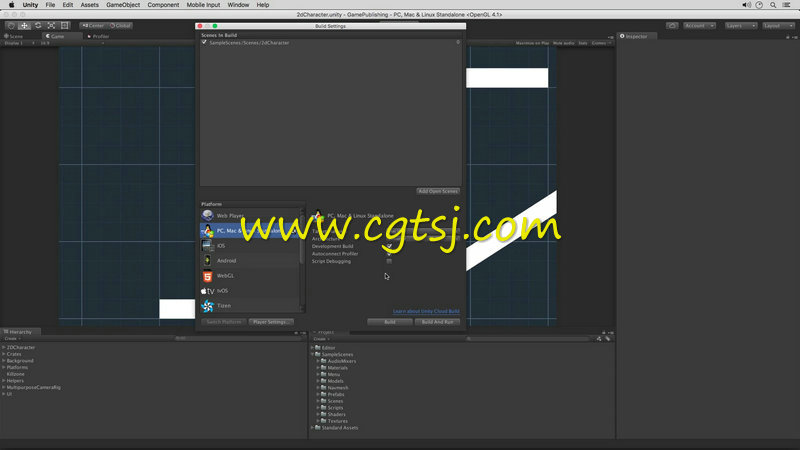The height and width of the screenshot is (450, 800).
Task: Select the Move tool in toolbar
Action: [24, 26]
